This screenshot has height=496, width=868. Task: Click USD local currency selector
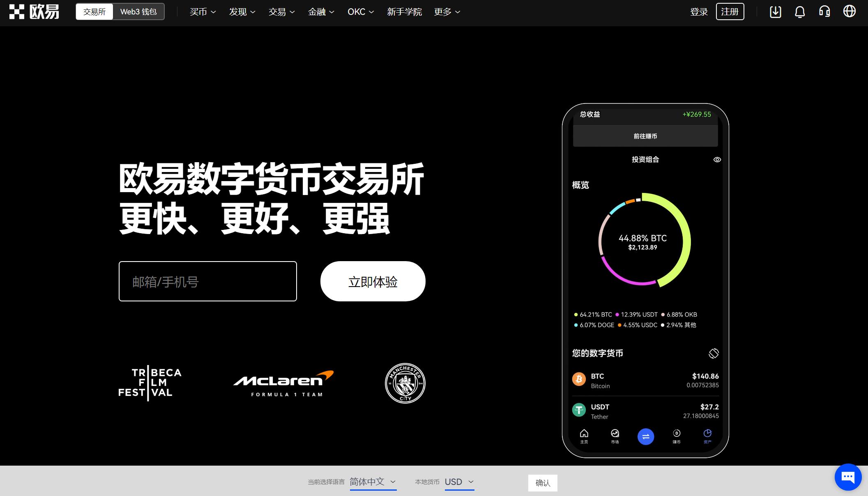460,482
